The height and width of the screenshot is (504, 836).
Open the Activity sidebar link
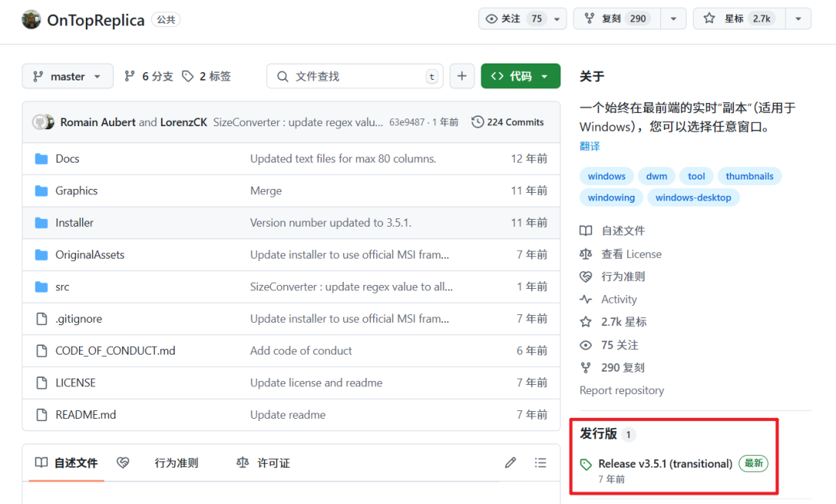pos(608,299)
